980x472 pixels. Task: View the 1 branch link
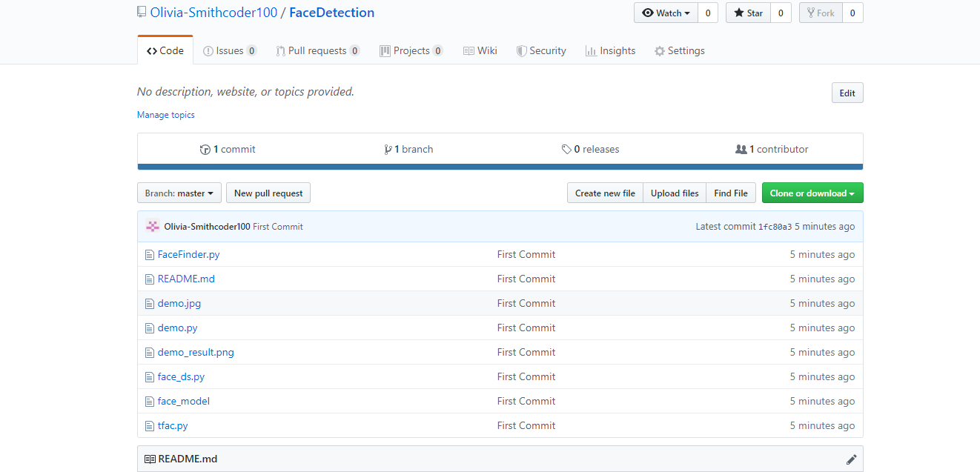[408, 149]
